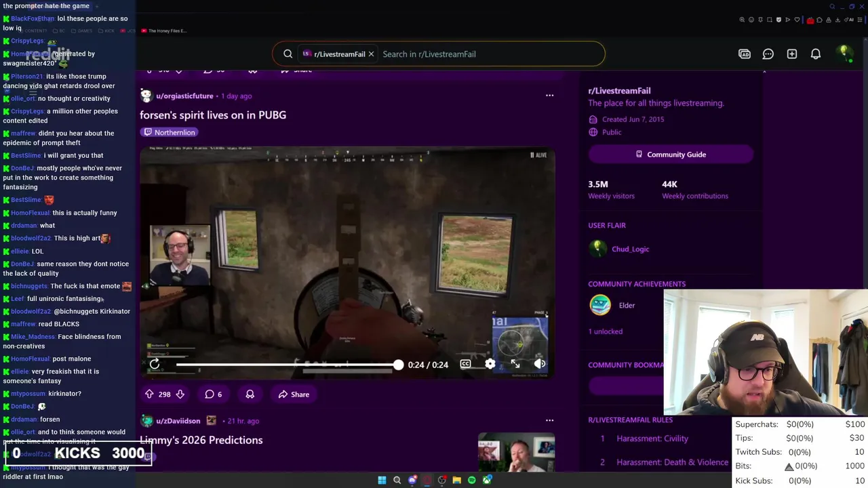The height and width of the screenshot is (488, 868).
Task: Click the browser heart favorites icon
Action: tap(797, 20)
